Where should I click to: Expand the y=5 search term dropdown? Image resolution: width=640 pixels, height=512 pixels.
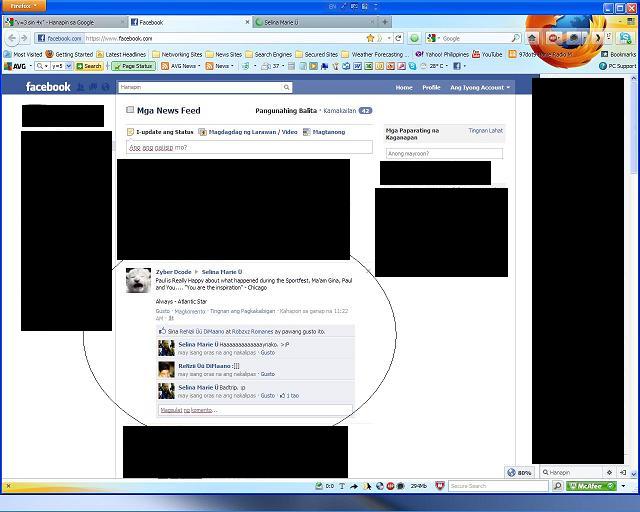tap(69, 66)
